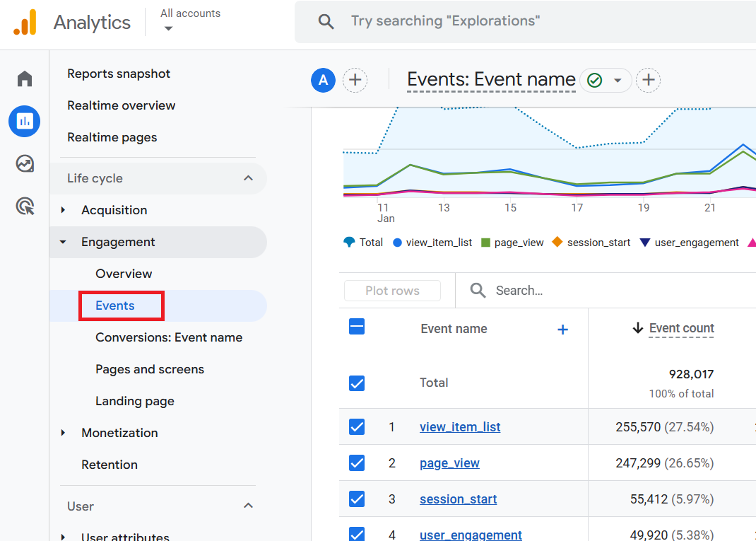Click the view_item_list blue legend dot
Viewport: 756px width, 541px height.
(397, 243)
